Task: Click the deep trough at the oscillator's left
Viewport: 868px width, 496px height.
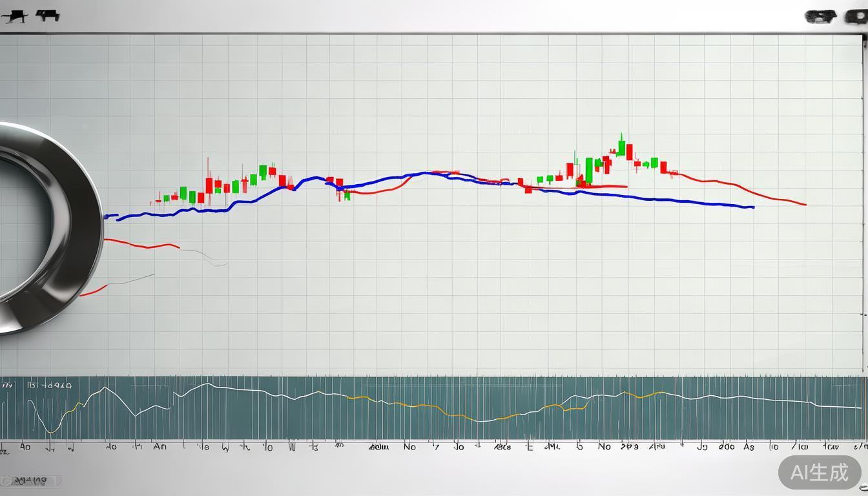Action: pyautogui.click(x=50, y=431)
